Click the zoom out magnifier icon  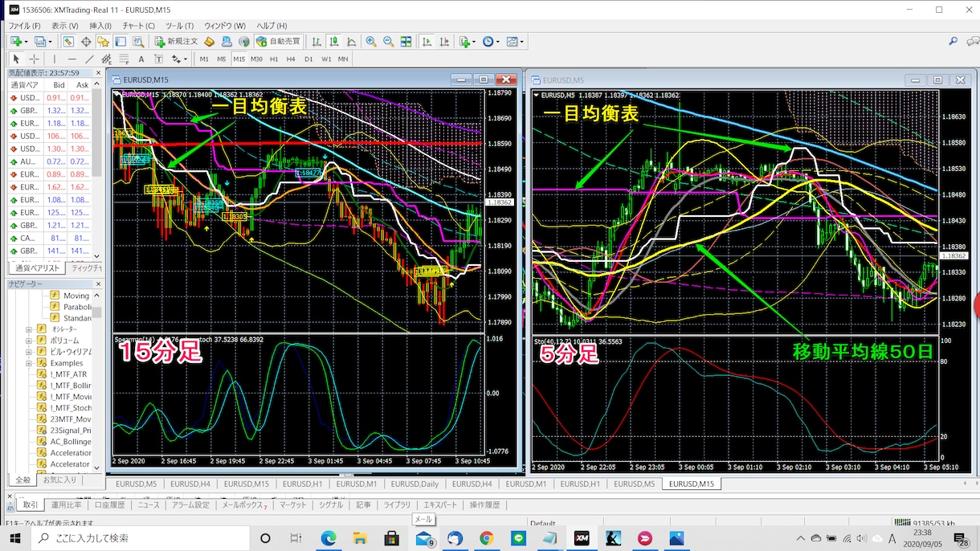389,42
